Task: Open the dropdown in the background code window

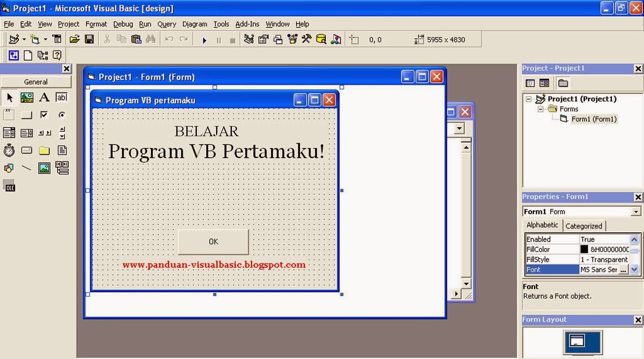Action: 459,129
